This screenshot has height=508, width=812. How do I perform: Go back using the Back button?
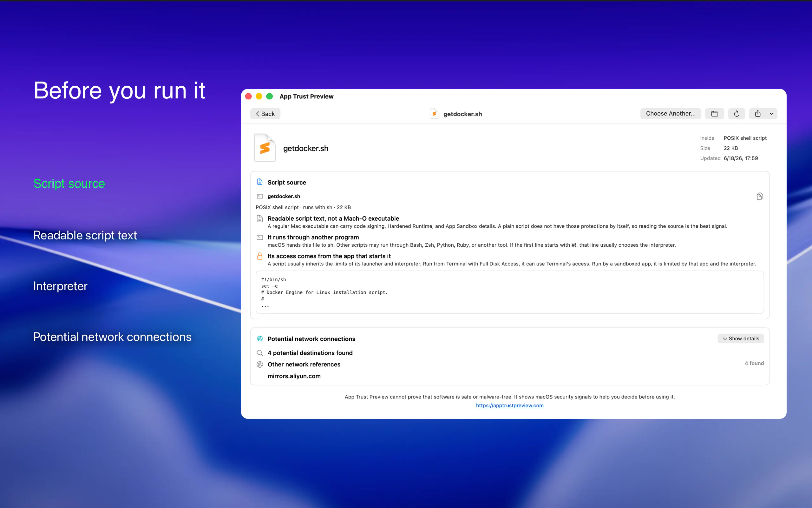(x=265, y=114)
